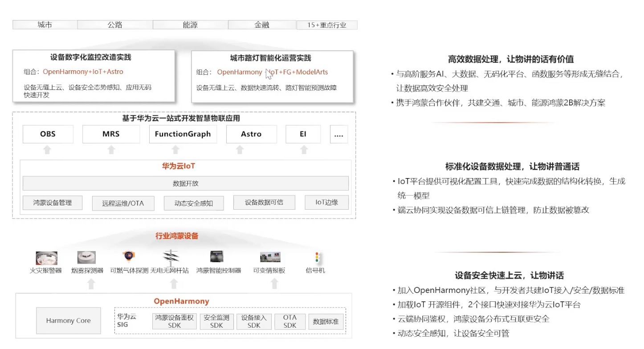Click the smoke detector device icon
This screenshot has width=644, height=349.
point(86,258)
